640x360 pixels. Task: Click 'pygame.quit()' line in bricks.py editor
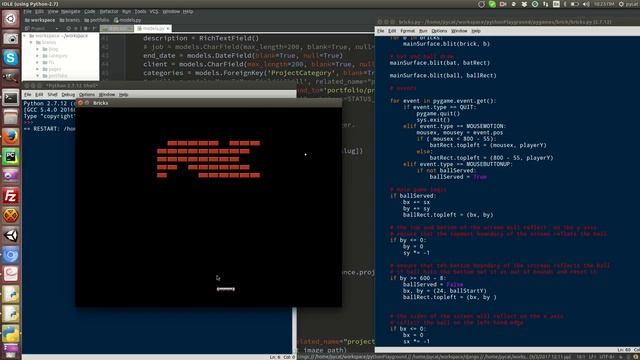point(438,113)
